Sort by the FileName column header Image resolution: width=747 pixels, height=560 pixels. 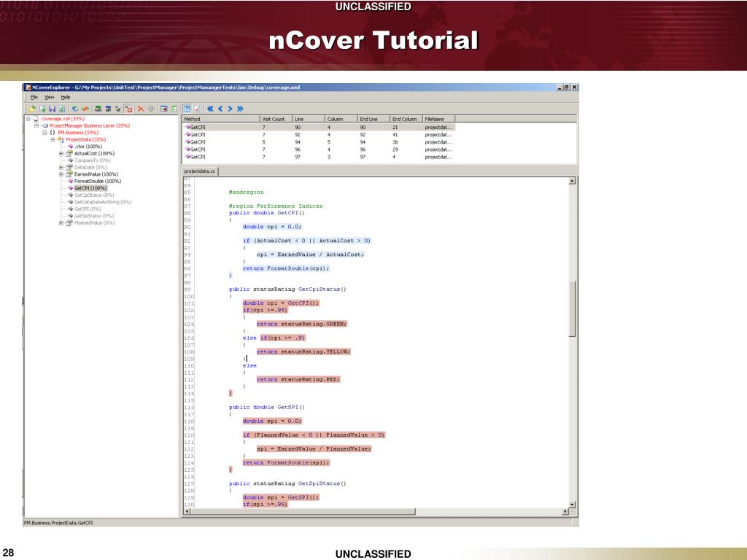coord(438,119)
